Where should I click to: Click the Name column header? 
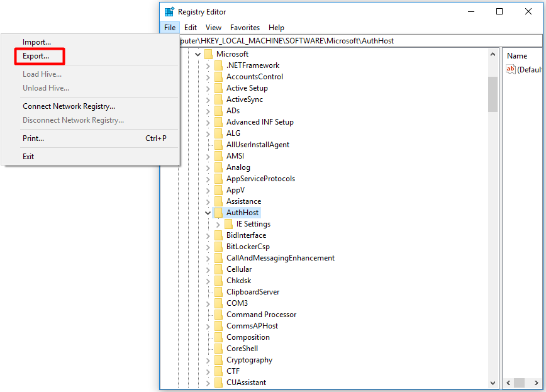(517, 56)
